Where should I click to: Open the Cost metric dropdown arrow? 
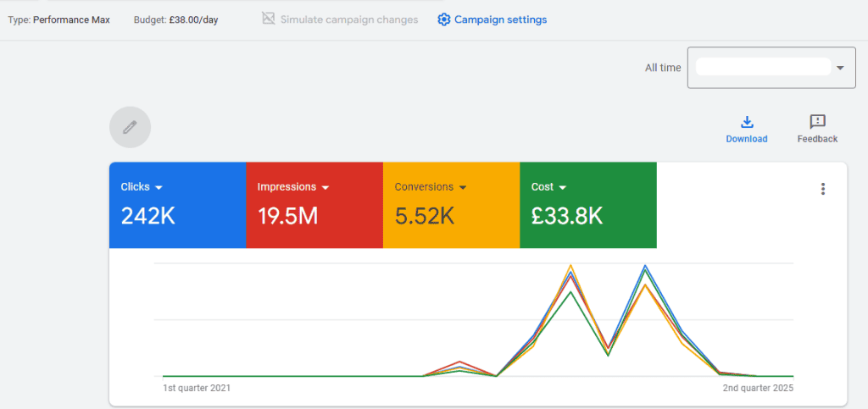[562, 187]
